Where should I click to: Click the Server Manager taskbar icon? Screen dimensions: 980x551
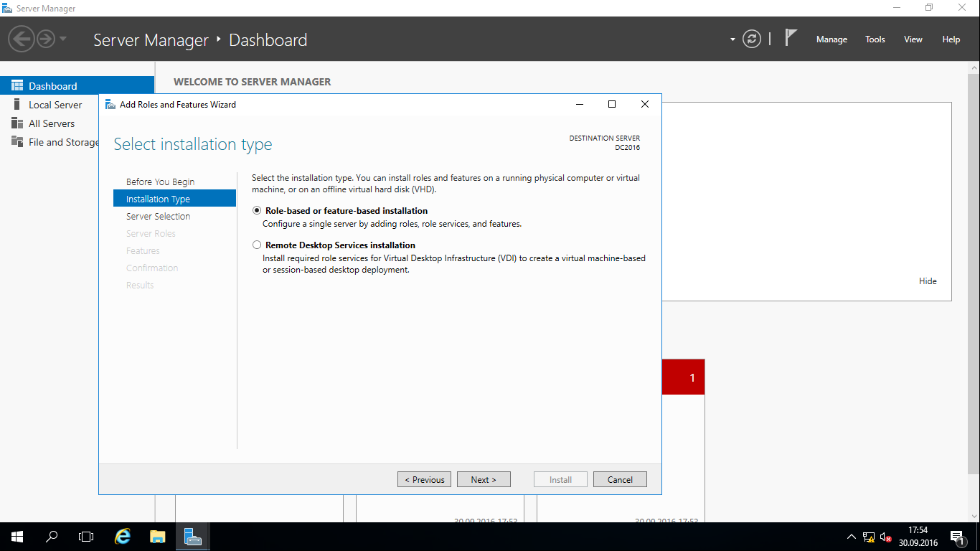click(192, 537)
